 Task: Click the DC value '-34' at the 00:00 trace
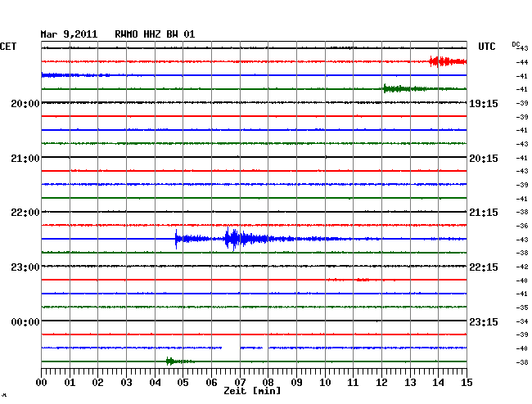pos(522,321)
